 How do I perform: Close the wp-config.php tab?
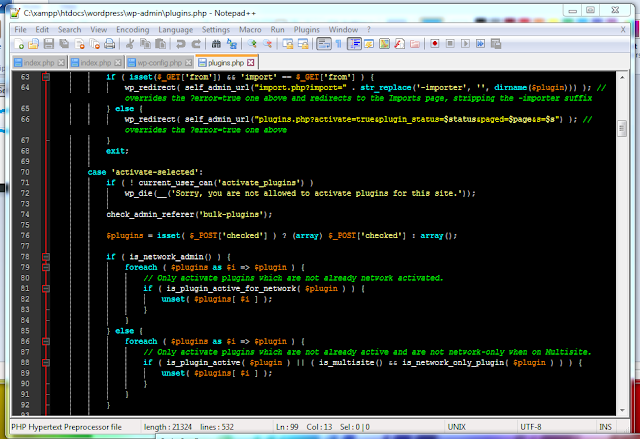188,63
